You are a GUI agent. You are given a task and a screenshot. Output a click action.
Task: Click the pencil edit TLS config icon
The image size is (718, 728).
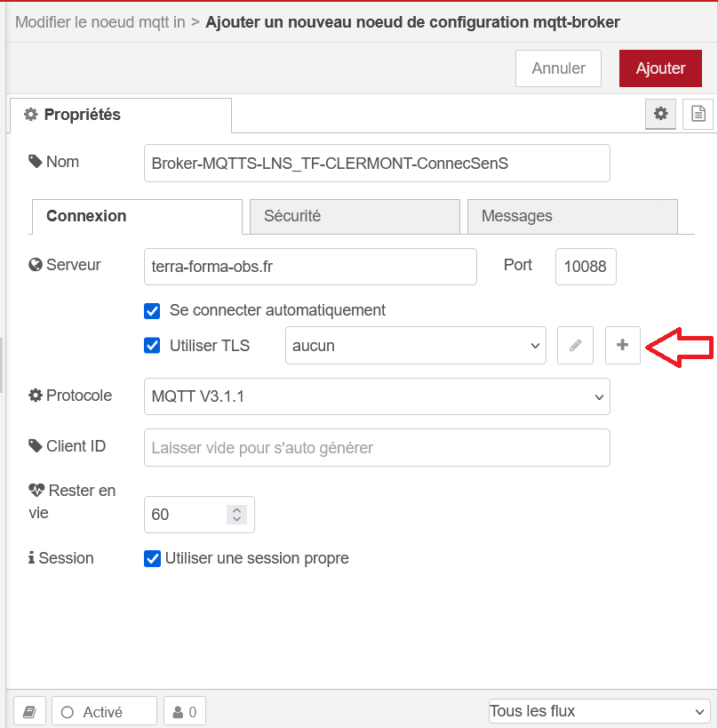click(x=575, y=346)
